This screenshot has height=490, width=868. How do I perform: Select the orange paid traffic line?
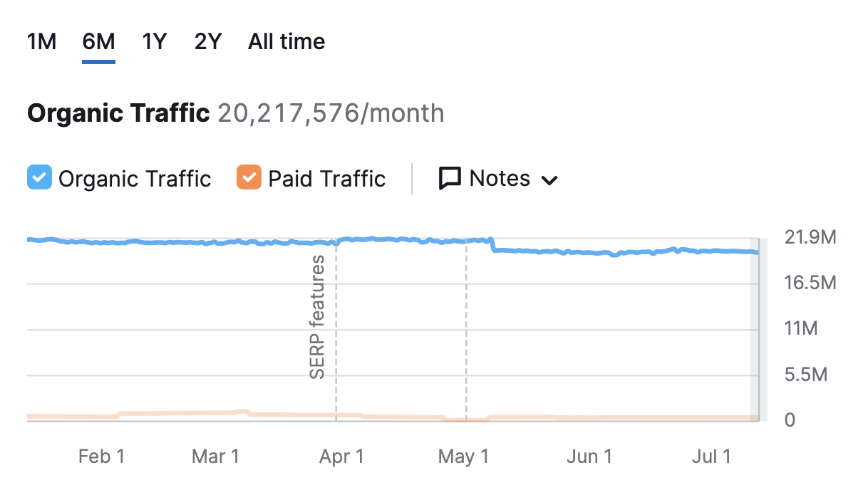214,414
